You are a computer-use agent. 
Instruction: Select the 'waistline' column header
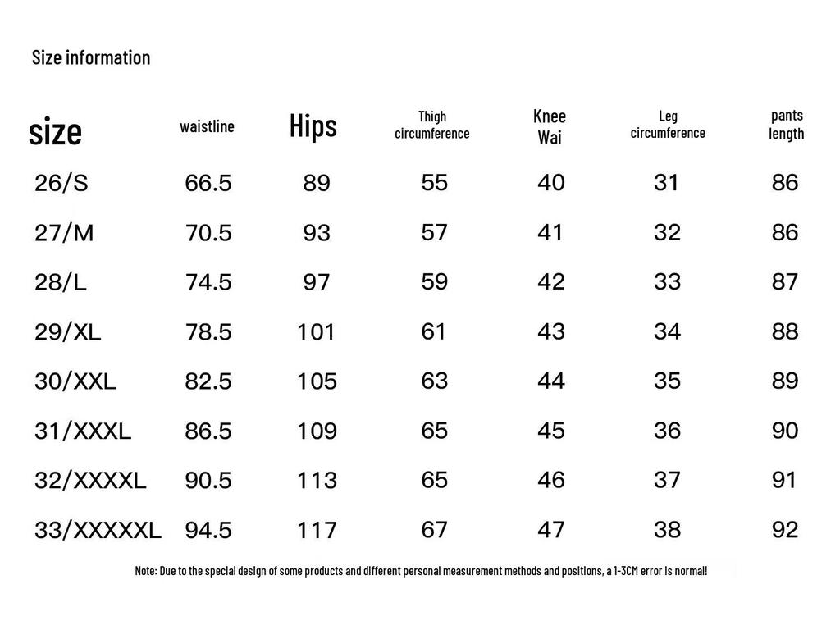[x=207, y=126]
